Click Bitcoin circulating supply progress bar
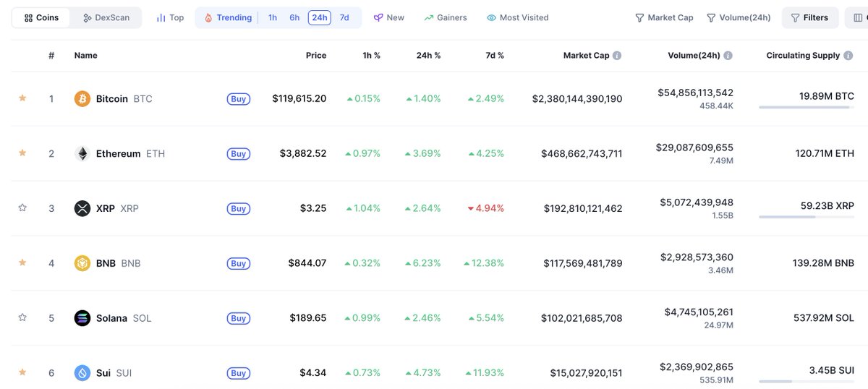 [x=807, y=108]
